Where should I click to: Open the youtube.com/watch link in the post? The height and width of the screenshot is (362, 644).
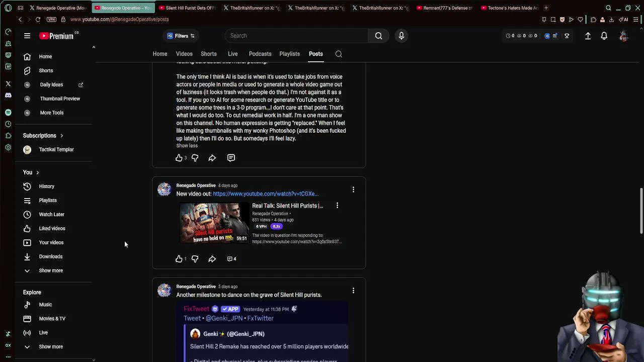265,194
